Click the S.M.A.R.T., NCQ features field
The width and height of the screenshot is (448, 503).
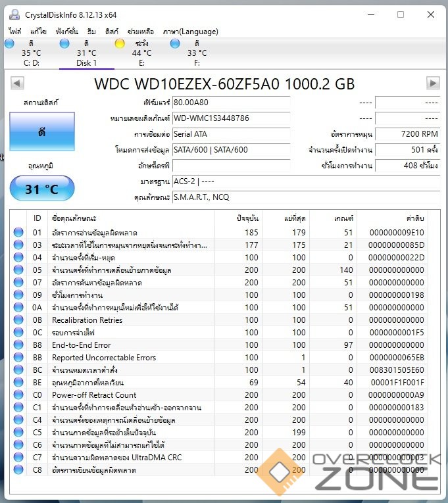coord(306,197)
